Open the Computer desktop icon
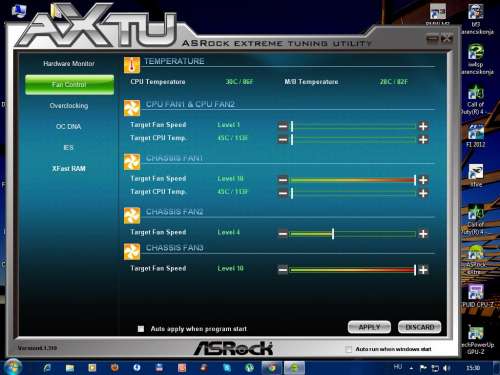Screen dimensions: 500x375 click(x=19, y=12)
